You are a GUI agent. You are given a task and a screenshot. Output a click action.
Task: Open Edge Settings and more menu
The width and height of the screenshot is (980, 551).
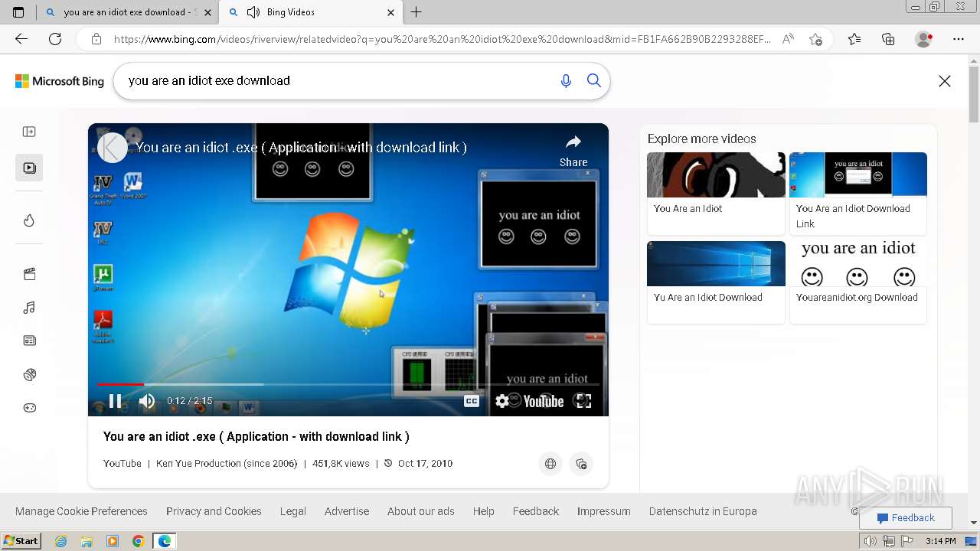[959, 39]
